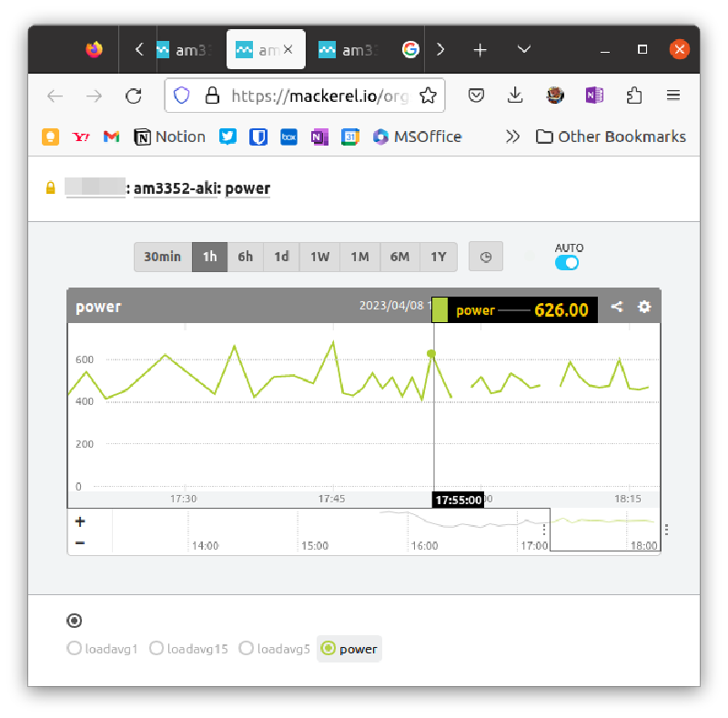Click the clock custom time range icon
The image size is (728, 718).
(x=486, y=257)
